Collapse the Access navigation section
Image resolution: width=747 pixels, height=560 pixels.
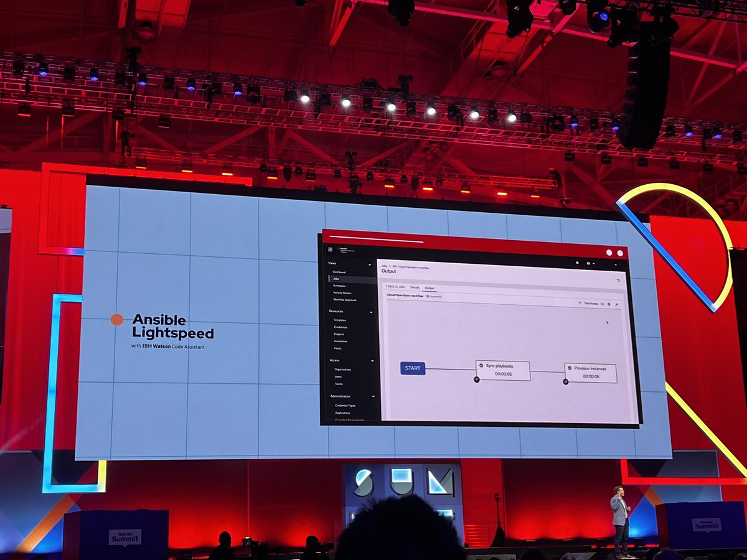(x=372, y=360)
